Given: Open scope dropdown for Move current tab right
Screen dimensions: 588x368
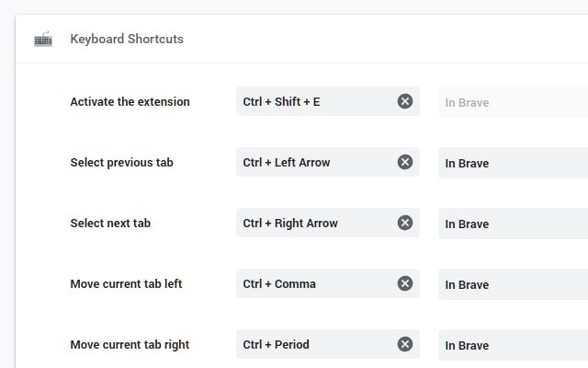Looking at the screenshot, I should [513, 345].
